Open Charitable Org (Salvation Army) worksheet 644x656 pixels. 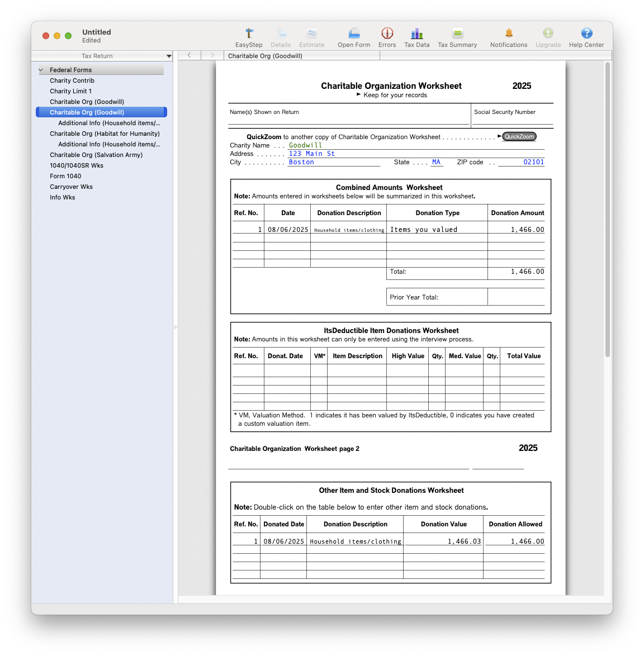point(96,155)
